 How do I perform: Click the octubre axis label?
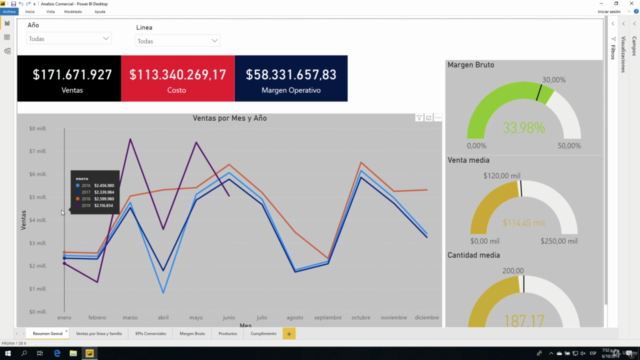tap(361, 317)
